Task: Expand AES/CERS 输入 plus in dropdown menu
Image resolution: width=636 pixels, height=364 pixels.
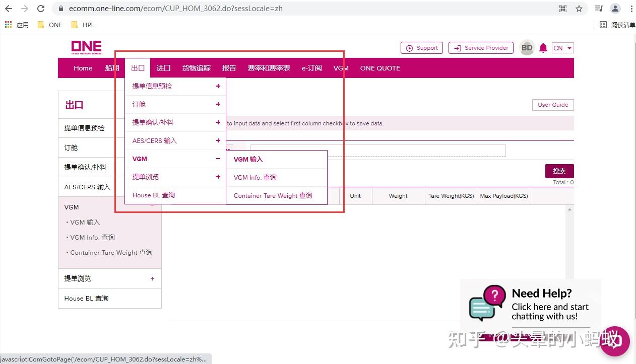Action: [x=218, y=140]
